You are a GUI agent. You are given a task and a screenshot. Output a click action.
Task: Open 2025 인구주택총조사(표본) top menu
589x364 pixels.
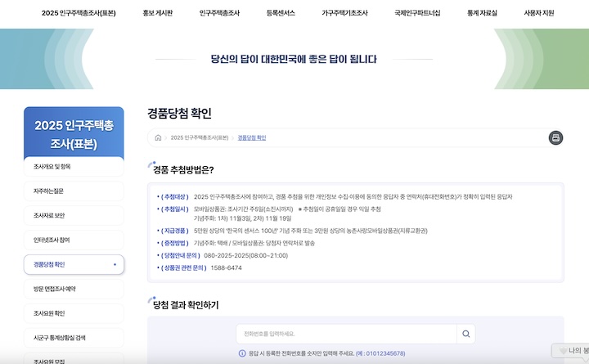pos(79,13)
